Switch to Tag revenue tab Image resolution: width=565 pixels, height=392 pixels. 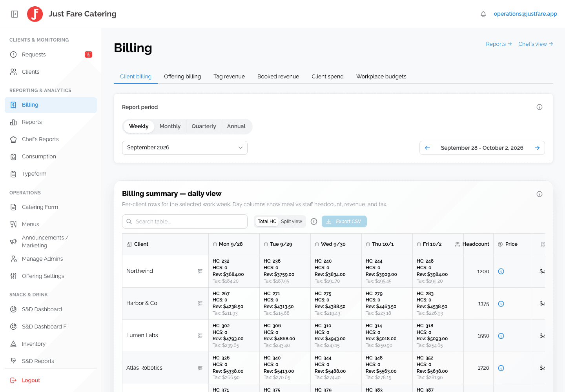[x=229, y=76]
